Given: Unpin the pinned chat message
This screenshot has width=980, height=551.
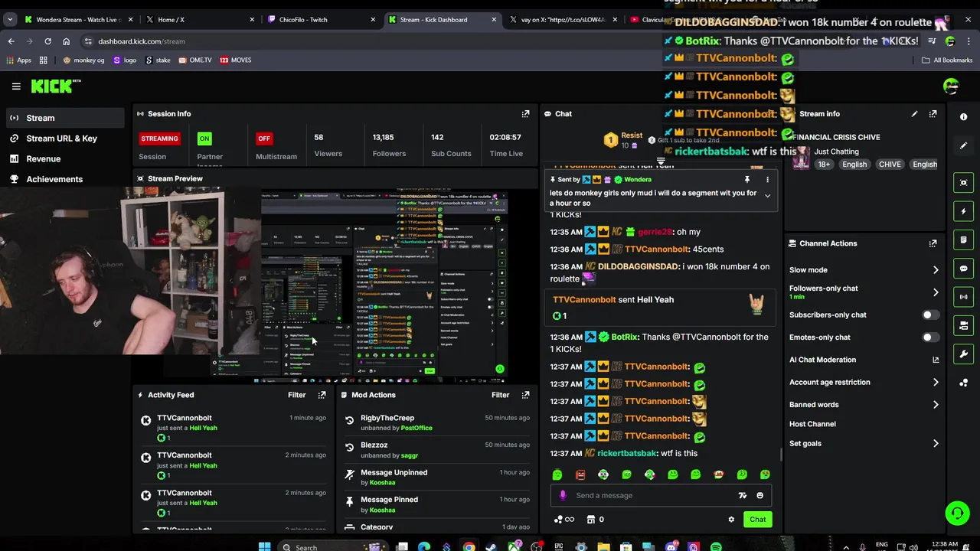Looking at the screenshot, I should click(747, 180).
